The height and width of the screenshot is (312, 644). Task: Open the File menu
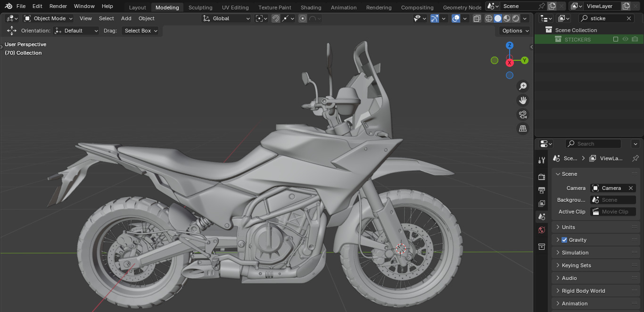(x=21, y=6)
